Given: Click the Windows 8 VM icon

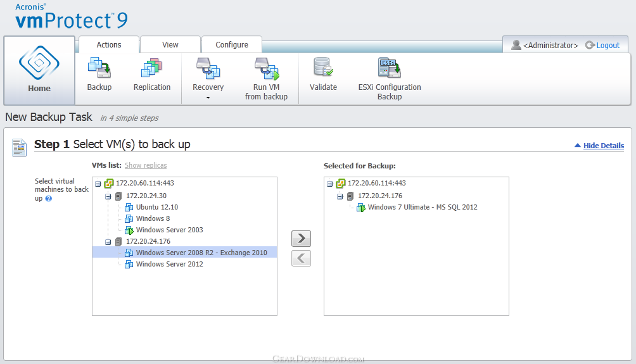Looking at the screenshot, I should (x=129, y=218).
